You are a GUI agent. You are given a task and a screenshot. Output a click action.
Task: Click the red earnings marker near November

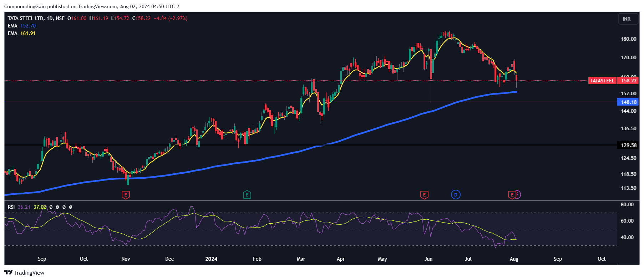(126, 195)
